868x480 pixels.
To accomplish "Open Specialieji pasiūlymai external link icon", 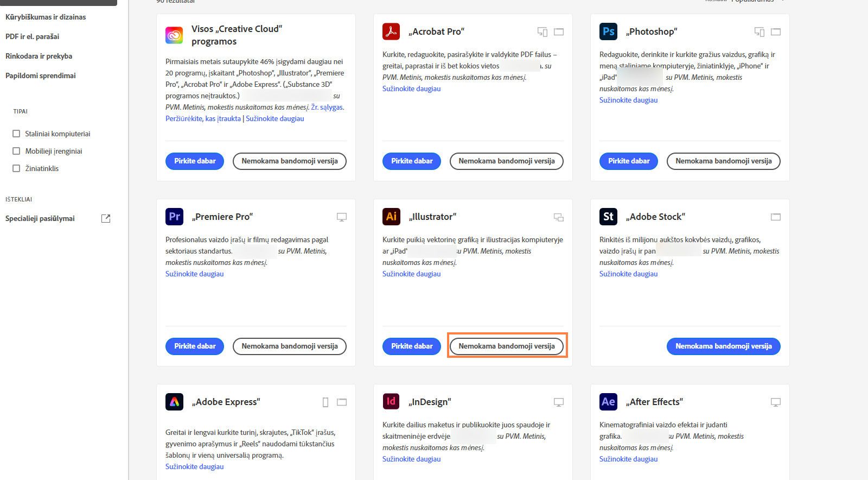I will click(x=106, y=218).
